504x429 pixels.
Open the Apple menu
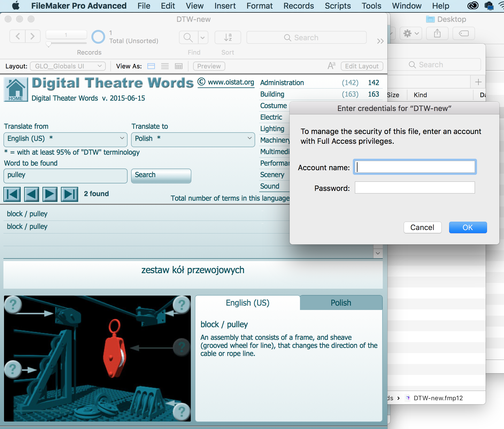[16, 6]
